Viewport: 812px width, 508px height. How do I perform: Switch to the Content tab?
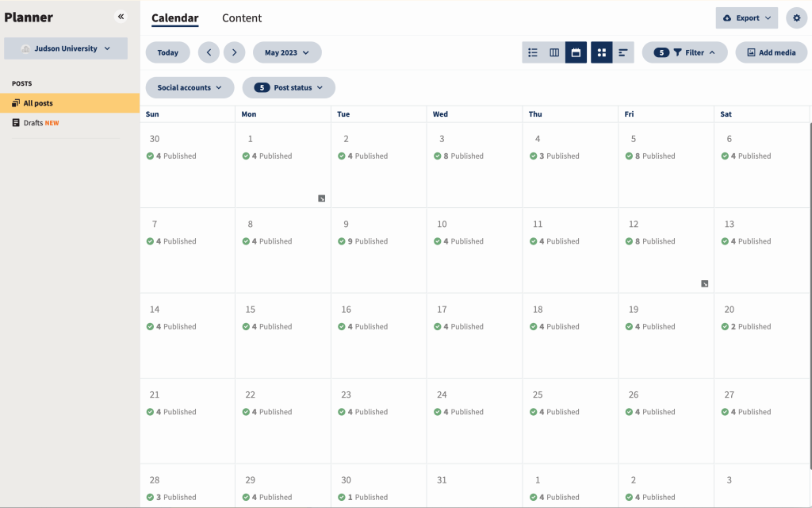[242, 18]
